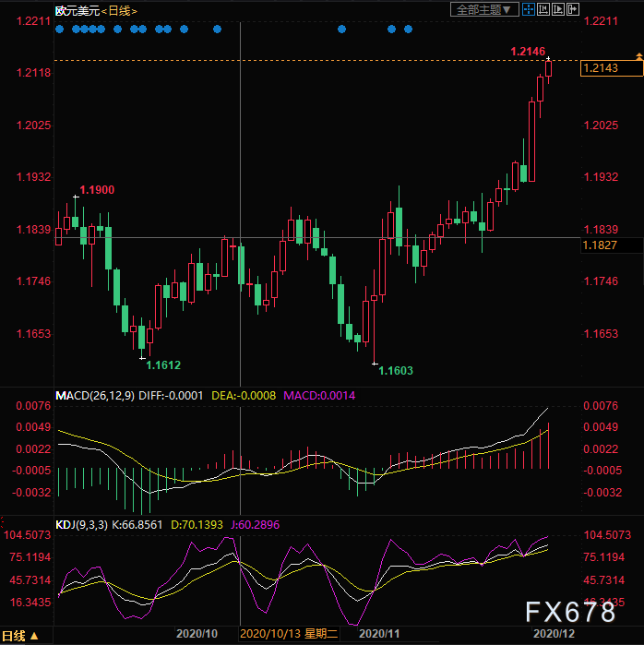Click the isolated blue event dot above November
The image size is (644, 645).
(341, 29)
